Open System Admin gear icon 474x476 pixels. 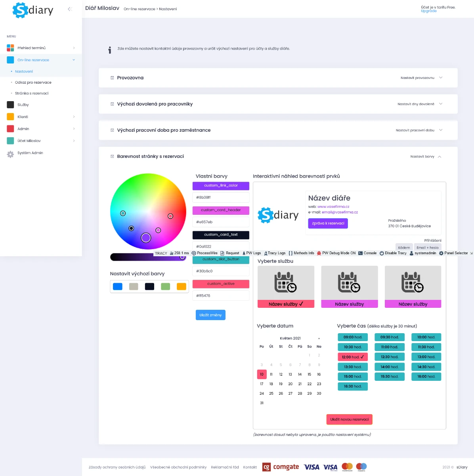point(10,154)
